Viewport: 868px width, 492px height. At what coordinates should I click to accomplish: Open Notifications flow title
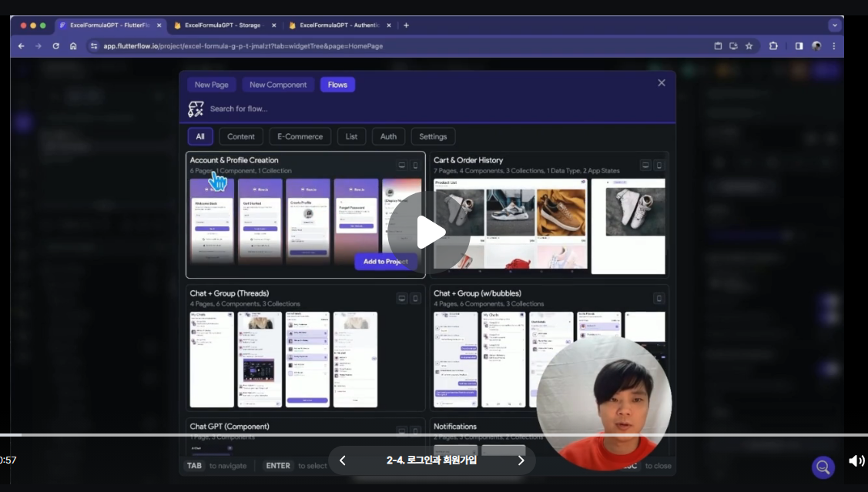pos(455,426)
